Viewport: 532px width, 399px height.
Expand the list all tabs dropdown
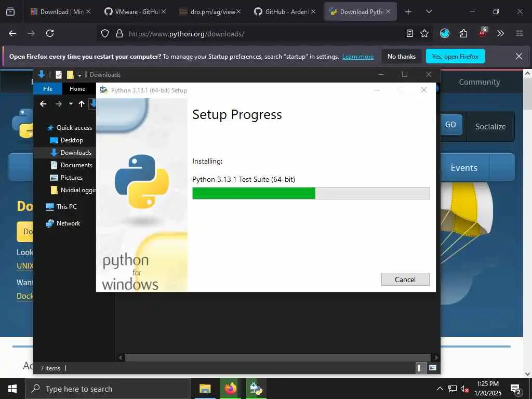pyautogui.click(x=429, y=11)
